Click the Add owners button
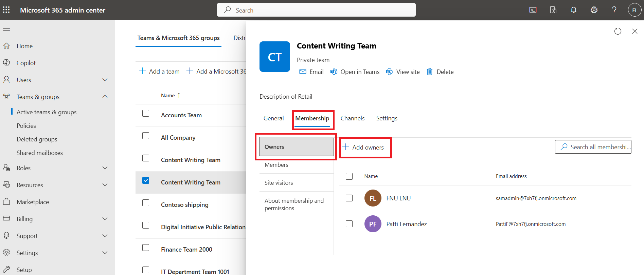This screenshot has height=275, width=644. (363, 147)
